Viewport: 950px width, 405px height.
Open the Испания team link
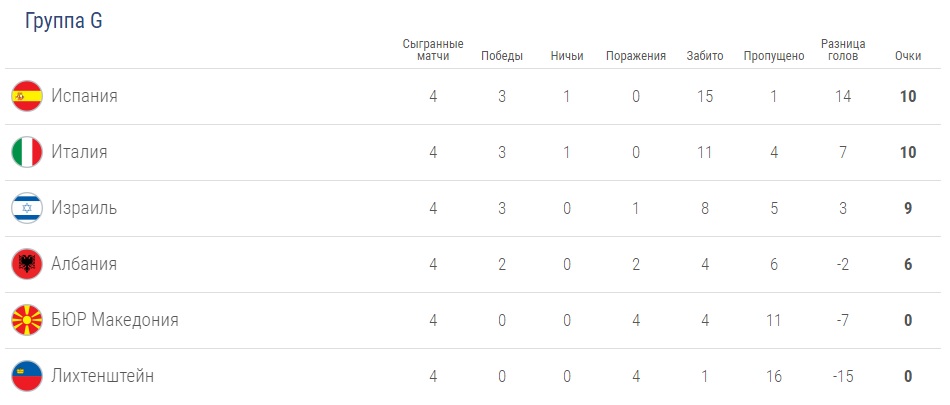pyautogui.click(x=84, y=96)
